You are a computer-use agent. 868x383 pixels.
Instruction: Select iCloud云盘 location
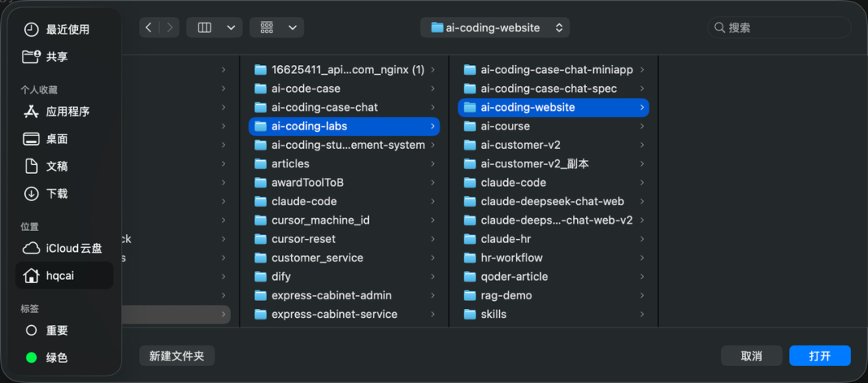click(64, 249)
